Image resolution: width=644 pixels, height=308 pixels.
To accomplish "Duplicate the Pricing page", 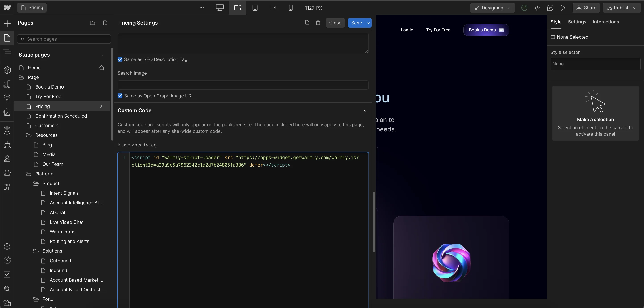I will [x=307, y=23].
